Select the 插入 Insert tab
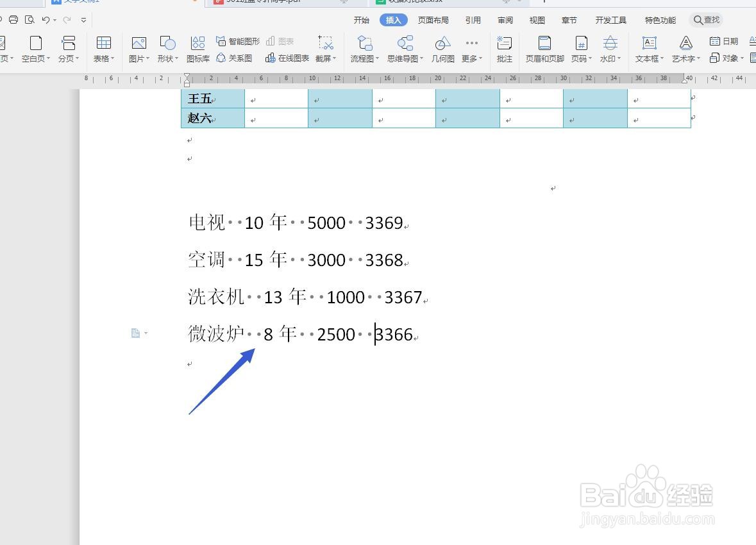 pos(394,21)
